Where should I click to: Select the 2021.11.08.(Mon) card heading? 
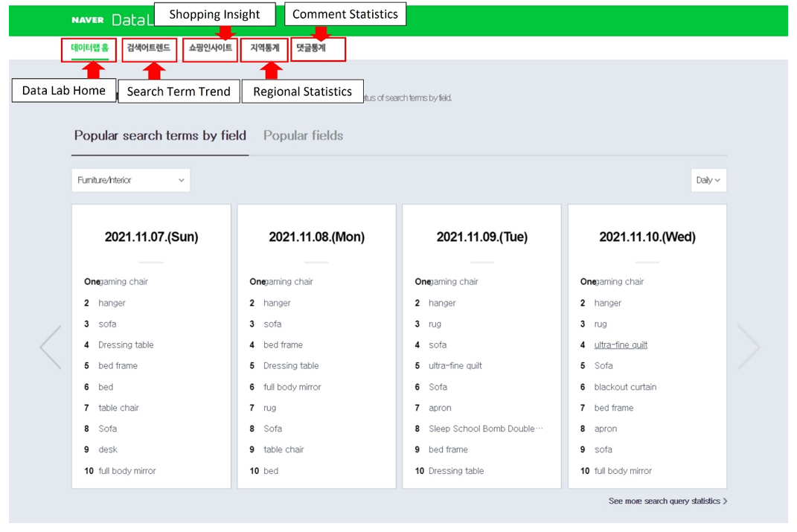[x=317, y=237]
